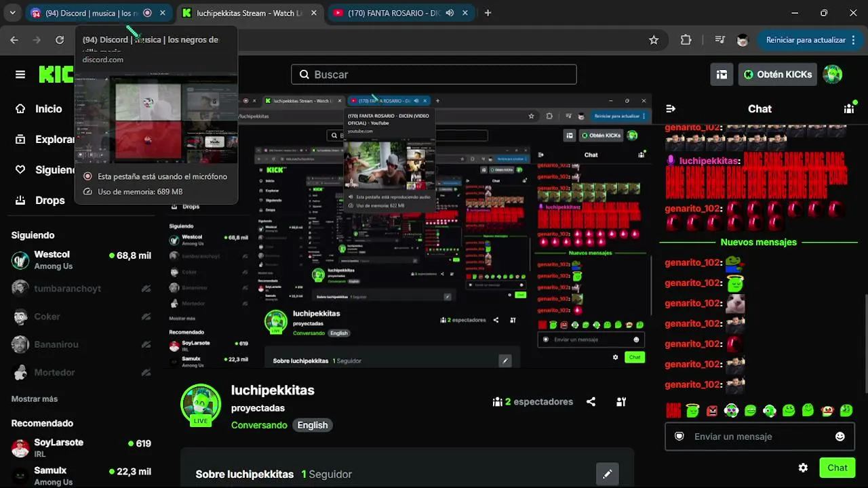Edit the Sobre luchipekkitas section with the pencil
Image resolution: width=868 pixels, height=488 pixels.
pos(607,474)
